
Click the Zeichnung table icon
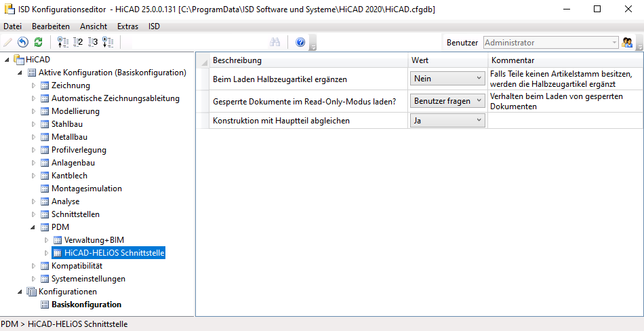point(45,85)
